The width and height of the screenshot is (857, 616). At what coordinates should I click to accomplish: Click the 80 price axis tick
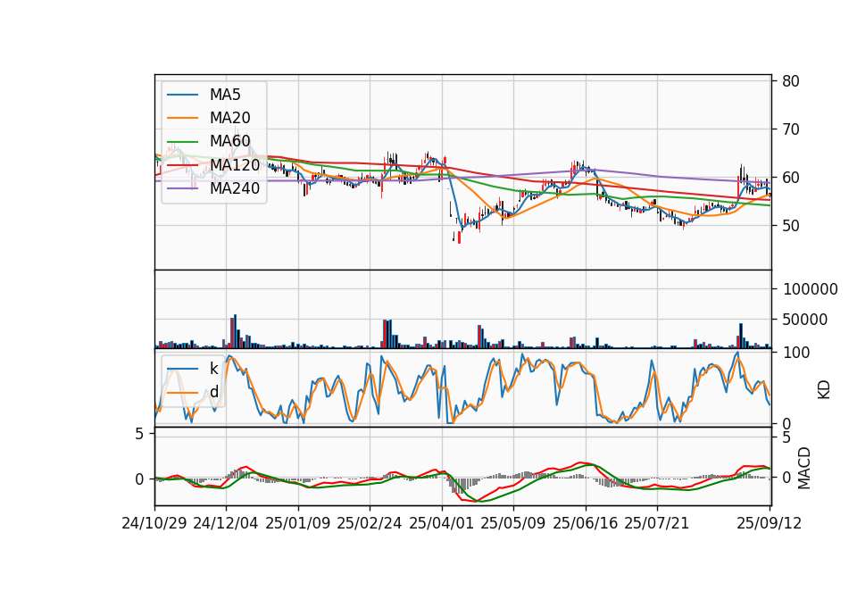point(791,81)
